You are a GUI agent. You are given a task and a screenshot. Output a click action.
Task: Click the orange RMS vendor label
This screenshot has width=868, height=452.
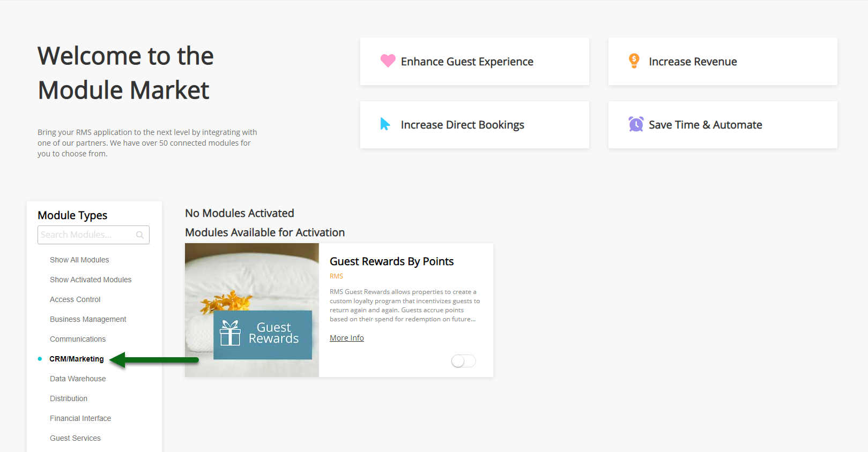tap(336, 276)
